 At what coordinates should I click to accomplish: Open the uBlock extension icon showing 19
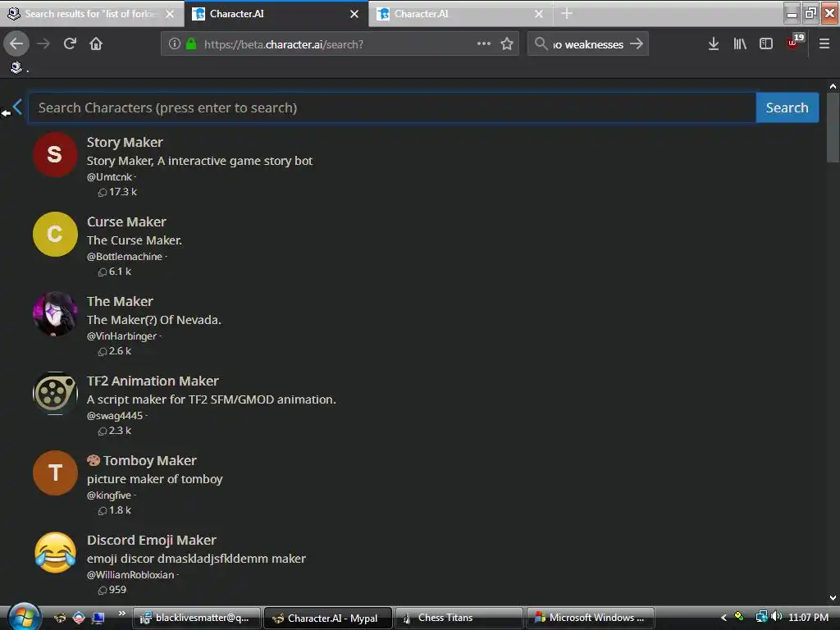point(795,43)
